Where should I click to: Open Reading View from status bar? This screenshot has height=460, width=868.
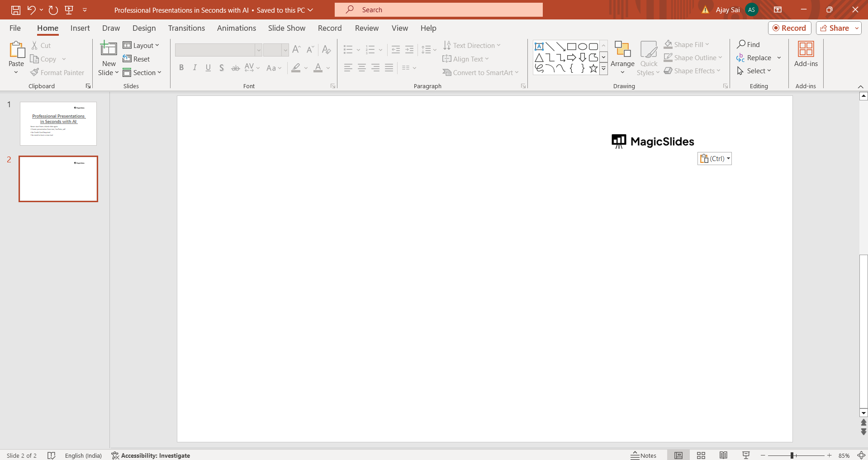pyautogui.click(x=723, y=455)
